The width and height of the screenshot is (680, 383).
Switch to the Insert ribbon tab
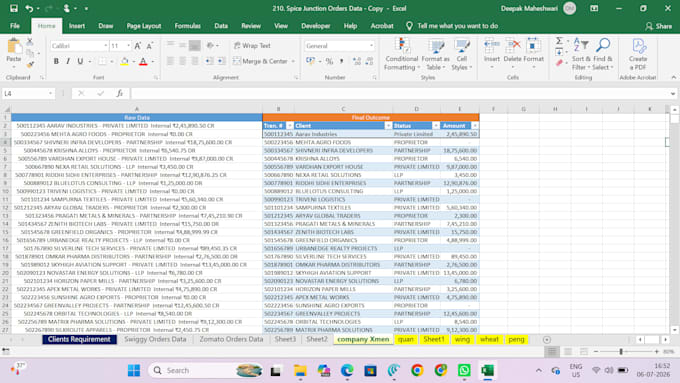[x=77, y=26]
